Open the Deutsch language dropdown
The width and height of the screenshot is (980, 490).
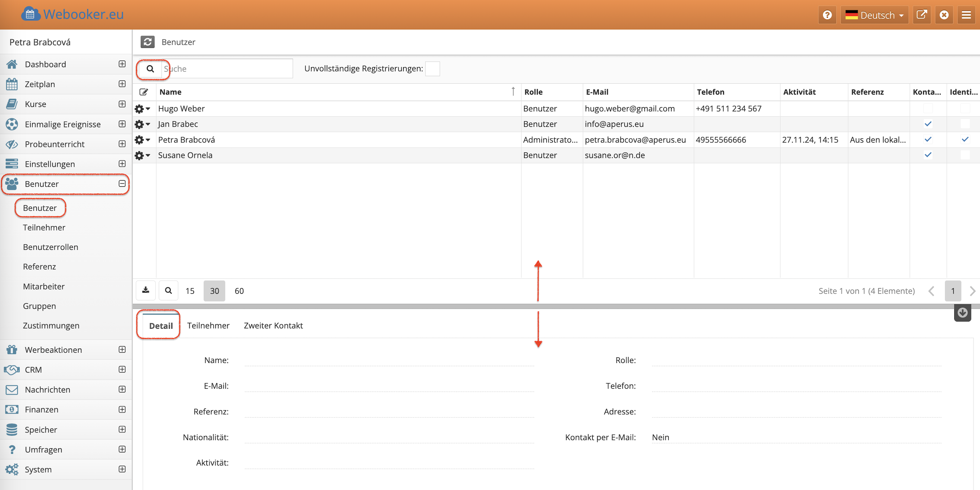pyautogui.click(x=874, y=15)
